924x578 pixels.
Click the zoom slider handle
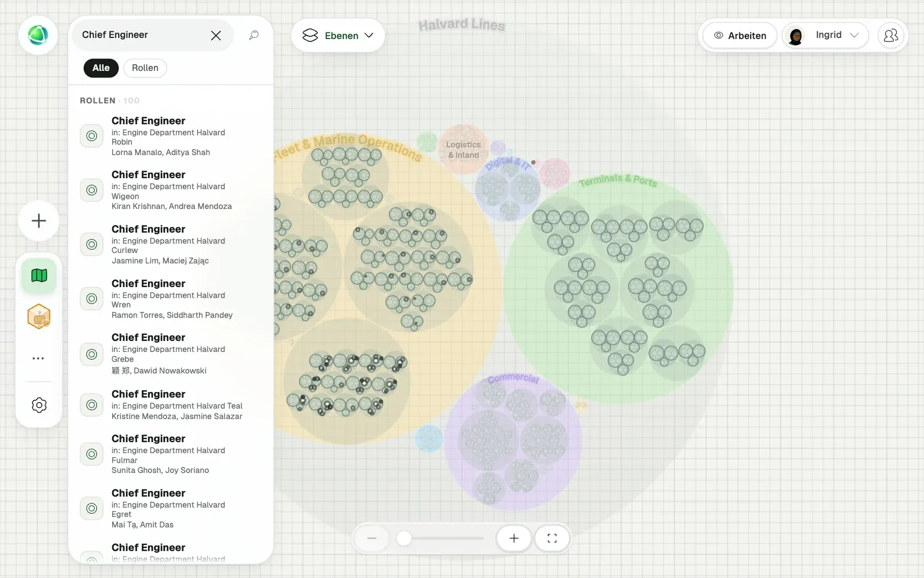[x=404, y=538]
